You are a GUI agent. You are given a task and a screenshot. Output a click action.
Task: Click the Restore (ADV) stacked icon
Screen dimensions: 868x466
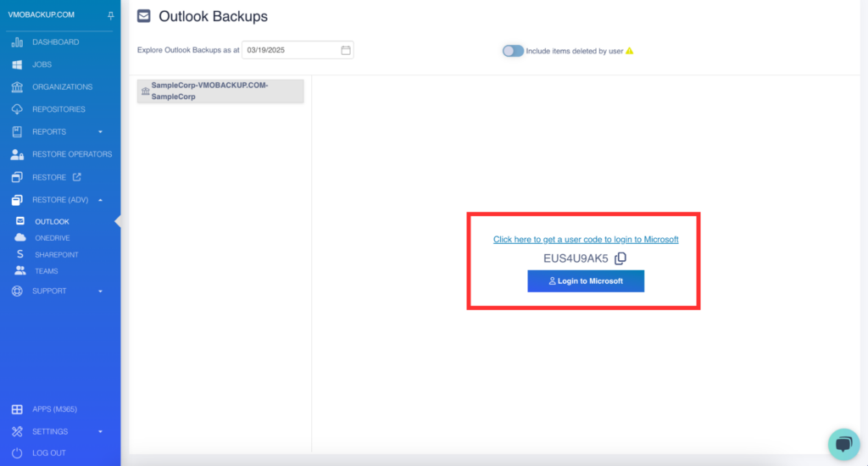[17, 200]
